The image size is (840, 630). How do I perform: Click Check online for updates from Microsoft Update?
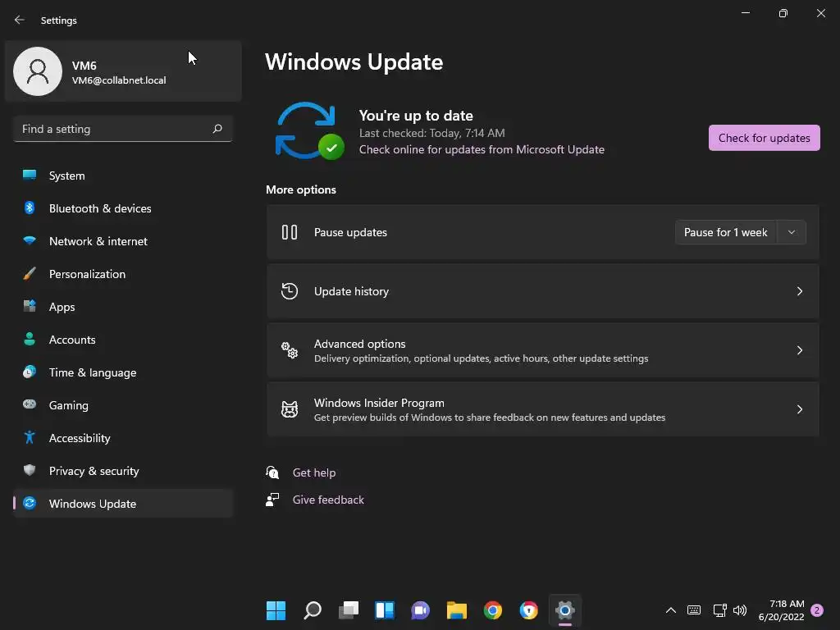(x=482, y=149)
